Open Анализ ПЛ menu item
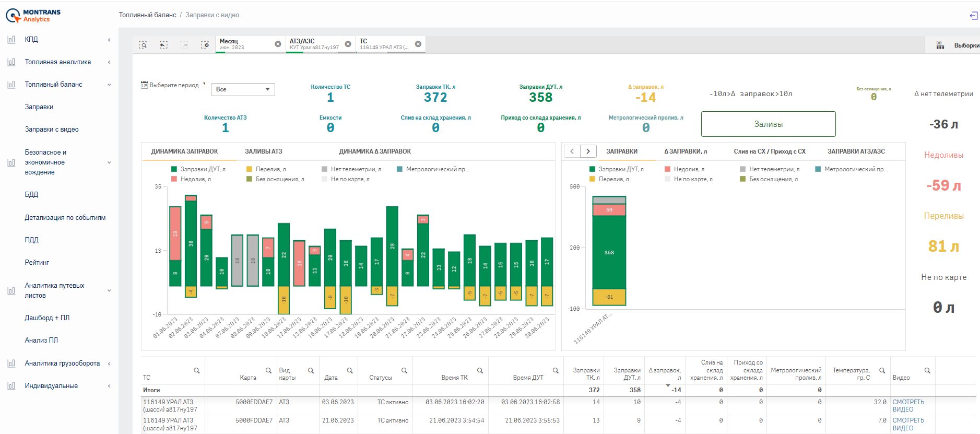This screenshot has height=434, width=980. (41, 341)
